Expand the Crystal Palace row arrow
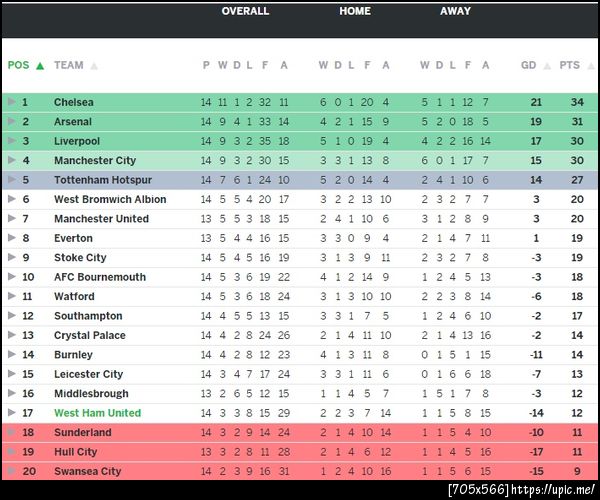 (11, 336)
